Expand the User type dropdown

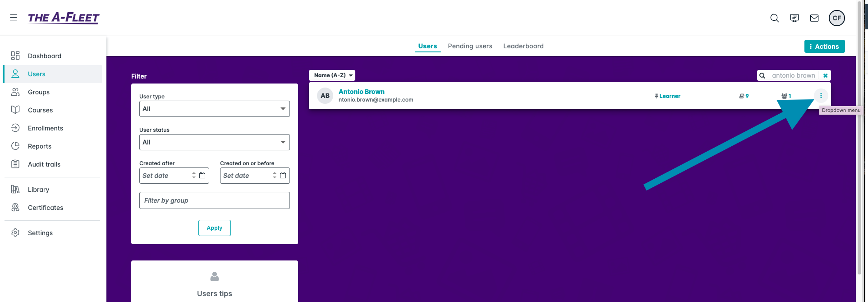pyautogui.click(x=214, y=109)
